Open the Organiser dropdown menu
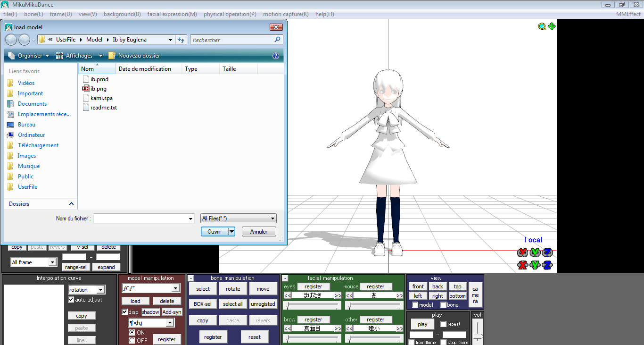Image resolution: width=644 pixels, height=345 pixels. tap(28, 56)
